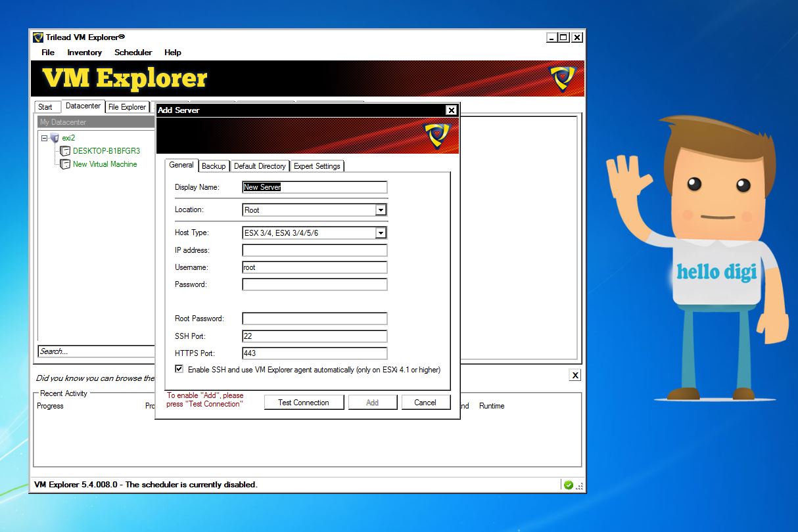Screen dimensions: 798x532
Task: Click the SSH Port field
Action: click(315, 336)
